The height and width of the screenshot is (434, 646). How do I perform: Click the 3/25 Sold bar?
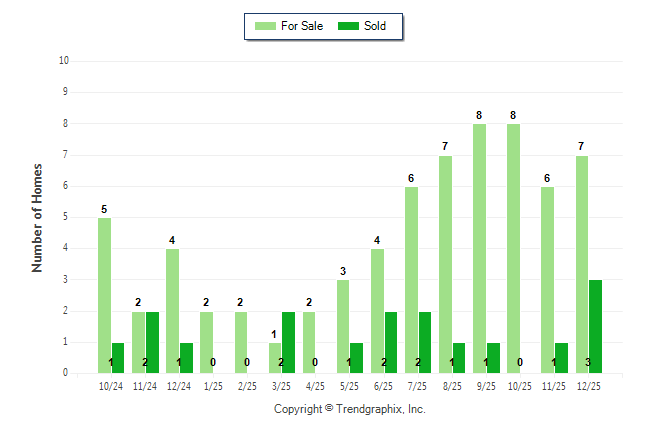point(289,341)
